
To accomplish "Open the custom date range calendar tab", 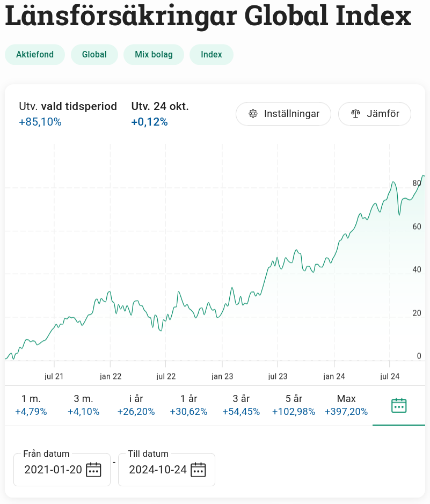I will pyautogui.click(x=399, y=406).
